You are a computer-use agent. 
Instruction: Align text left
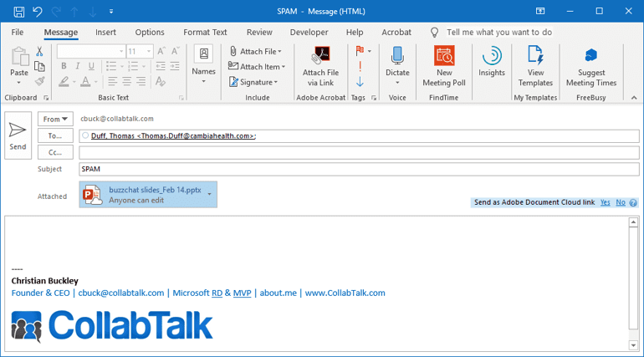pos(113,81)
